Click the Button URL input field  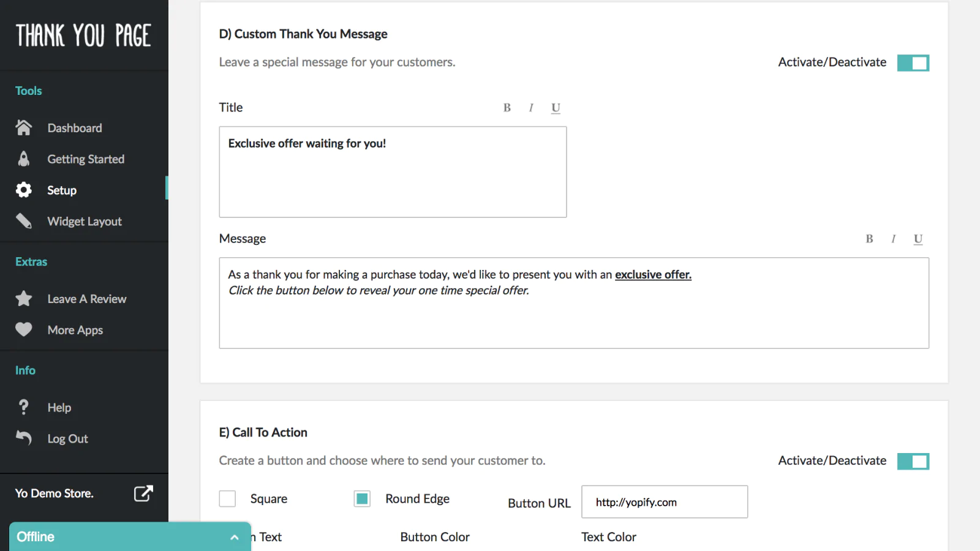(x=665, y=502)
